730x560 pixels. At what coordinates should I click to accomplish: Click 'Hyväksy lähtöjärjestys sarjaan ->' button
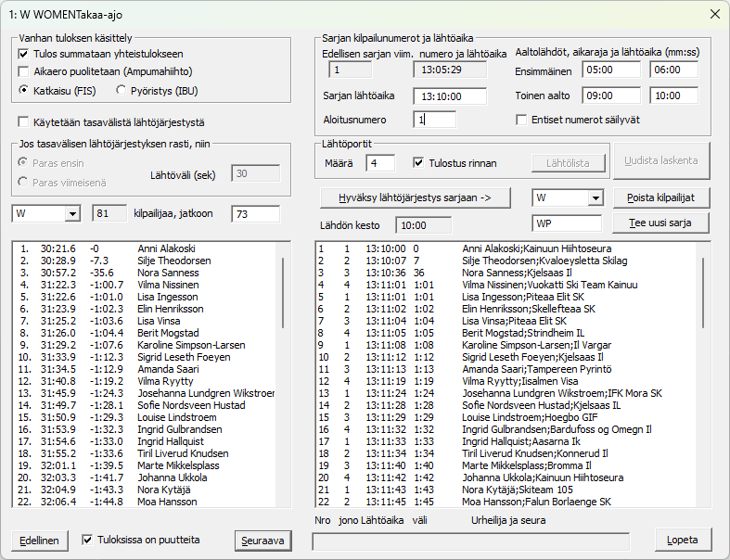[415, 197]
